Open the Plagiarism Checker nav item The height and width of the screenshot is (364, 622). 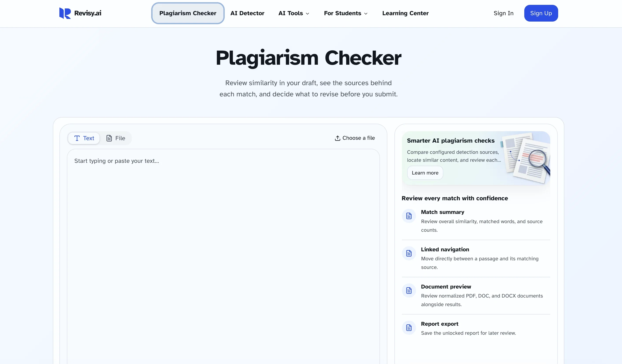click(x=188, y=13)
